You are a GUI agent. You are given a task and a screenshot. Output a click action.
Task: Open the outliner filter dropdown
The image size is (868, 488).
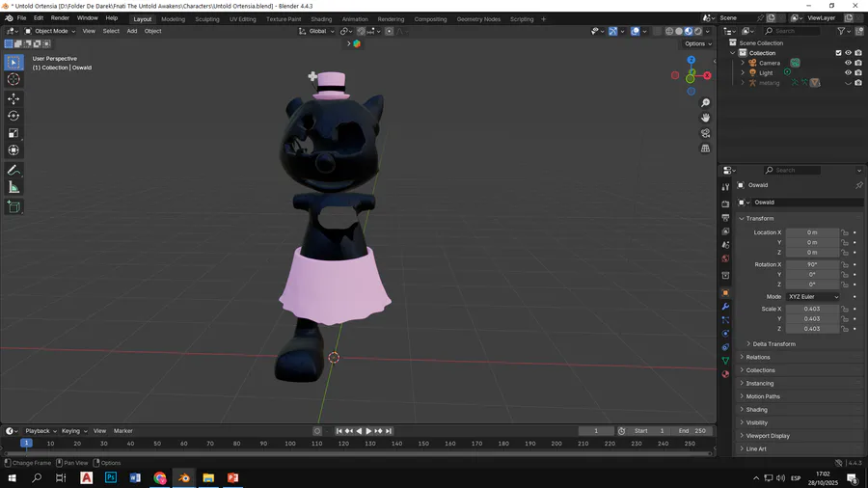[844, 32]
